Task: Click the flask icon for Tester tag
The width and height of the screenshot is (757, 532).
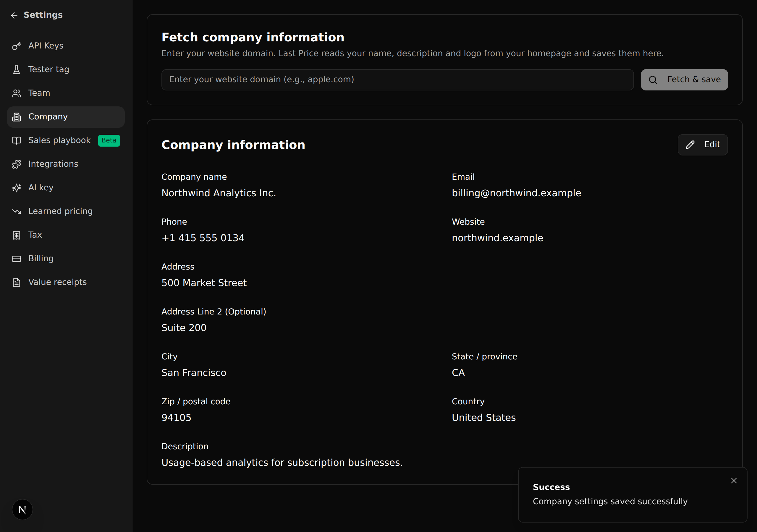Action: click(x=17, y=69)
